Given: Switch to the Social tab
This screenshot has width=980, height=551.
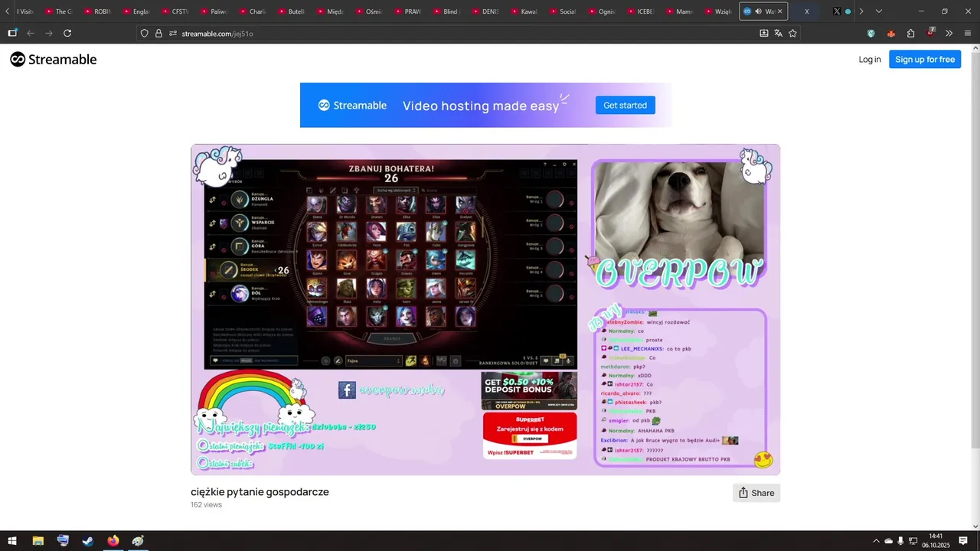Looking at the screenshot, I should tap(563, 11).
